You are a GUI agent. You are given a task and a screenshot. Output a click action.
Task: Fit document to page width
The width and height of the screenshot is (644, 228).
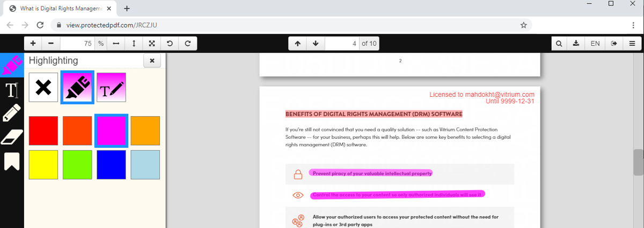click(x=116, y=44)
